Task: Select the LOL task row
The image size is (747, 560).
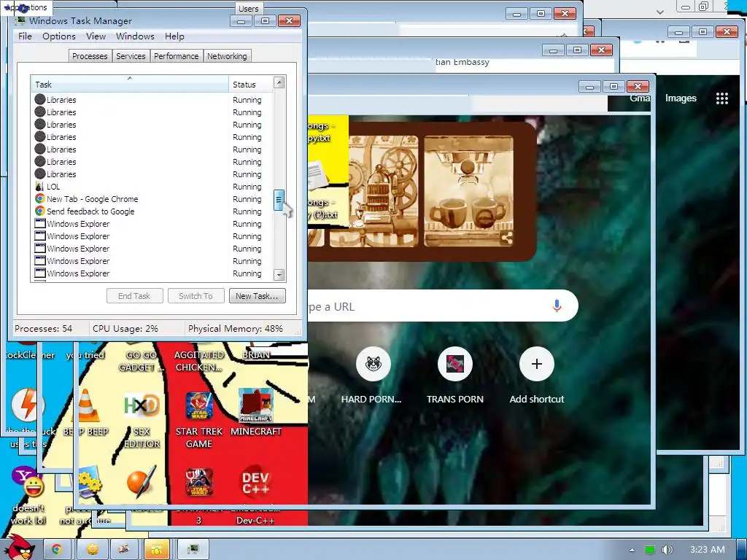Action: click(x=152, y=187)
